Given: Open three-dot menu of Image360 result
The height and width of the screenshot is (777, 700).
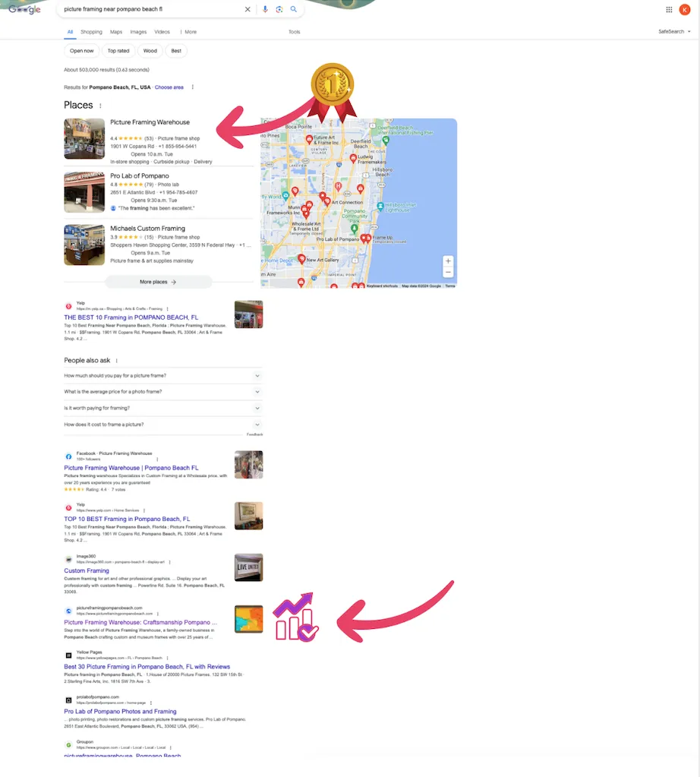Looking at the screenshot, I should (170, 562).
